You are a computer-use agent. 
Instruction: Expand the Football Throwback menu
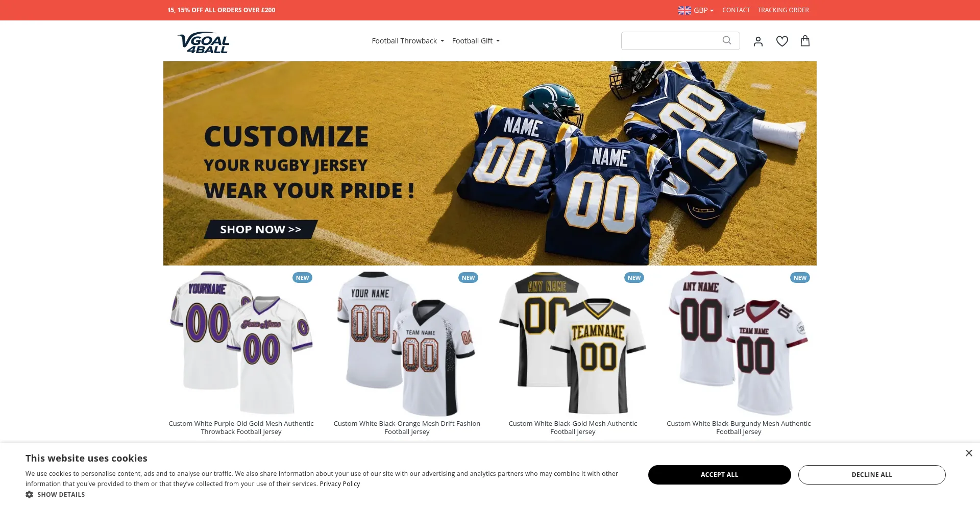408,41
